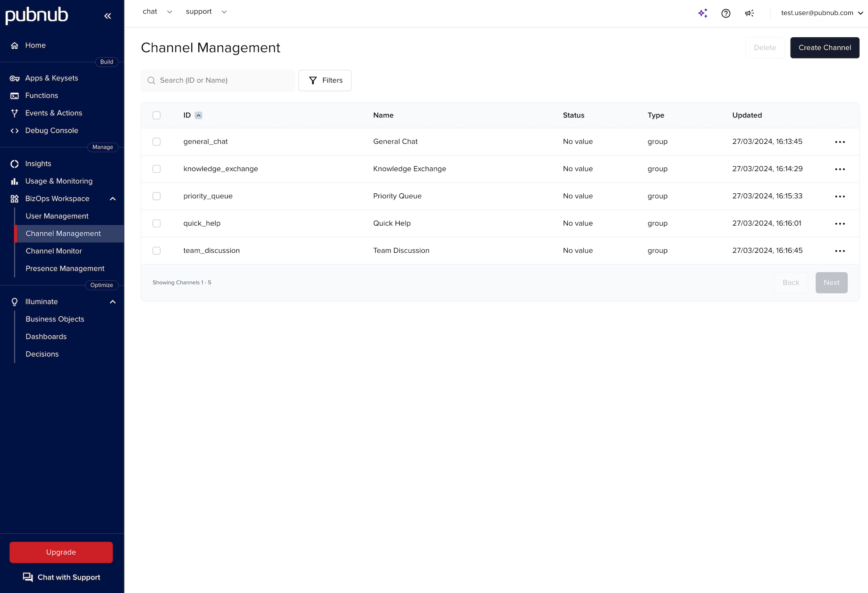Image resolution: width=868 pixels, height=593 pixels.
Task: Click the Type column header
Action: pos(656,115)
